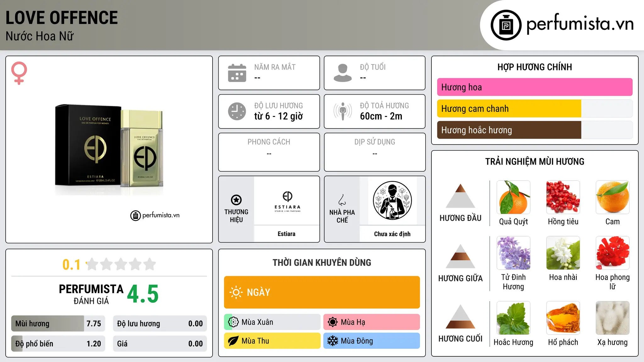Open the Love Offence product photo
The width and height of the screenshot is (644, 362).
pyautogui.click(x=109, y=150)
